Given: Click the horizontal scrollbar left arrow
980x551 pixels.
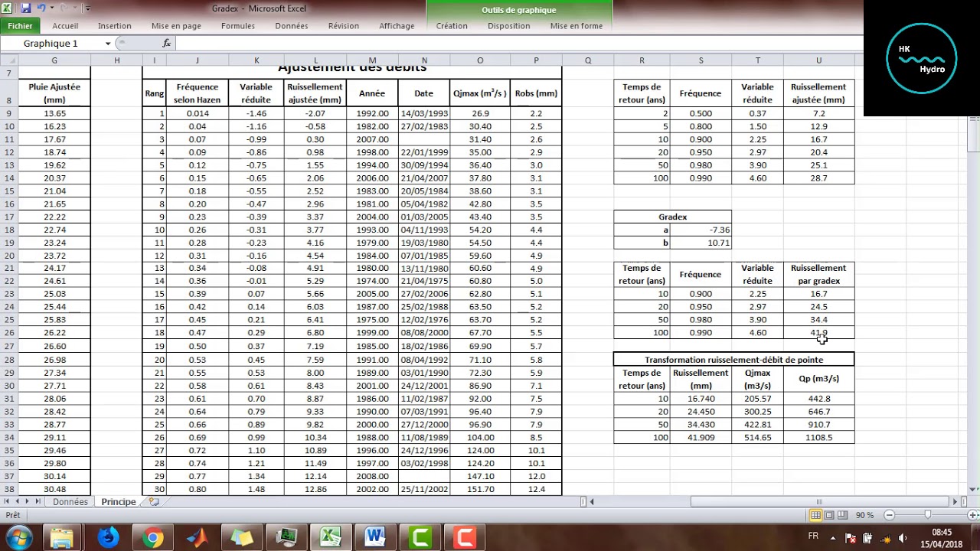Looking at the screenshot, I should click(592, 502).
